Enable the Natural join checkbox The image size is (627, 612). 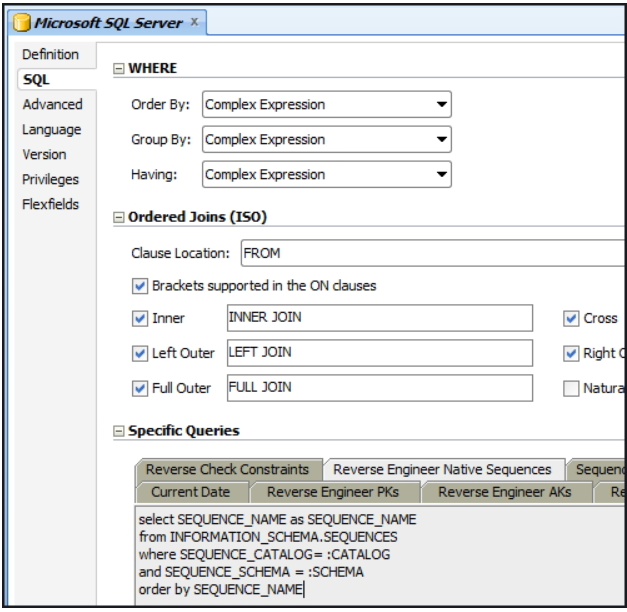point(571,388)
